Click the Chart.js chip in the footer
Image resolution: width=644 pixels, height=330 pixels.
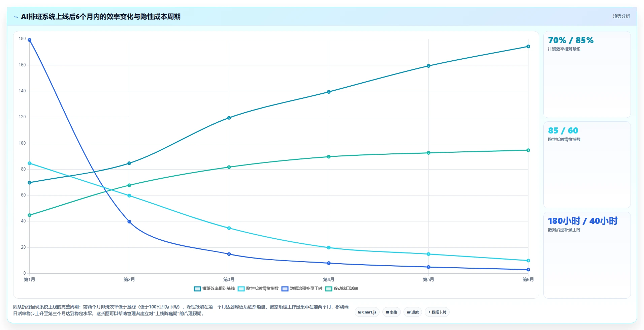(x=367, y=312)
